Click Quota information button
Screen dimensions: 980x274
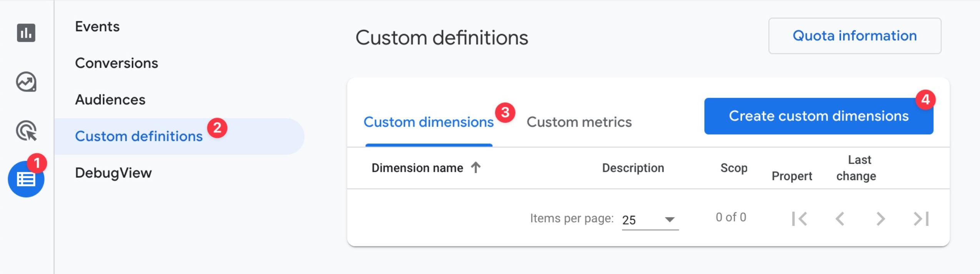855,36
